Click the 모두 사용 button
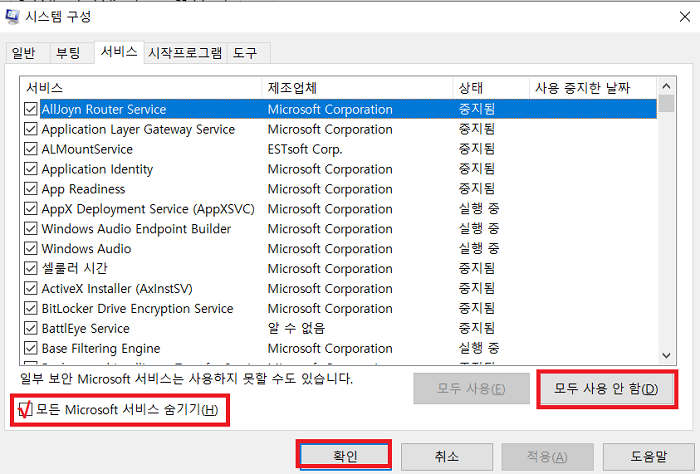This screenshot has width=700, height=474. (471, 389)
